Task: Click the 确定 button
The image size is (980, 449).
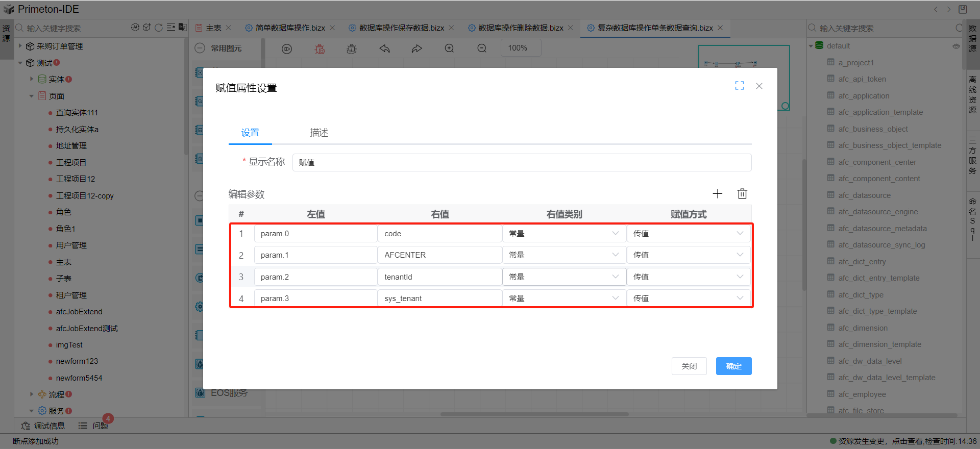Action: [x=733, y=366]
